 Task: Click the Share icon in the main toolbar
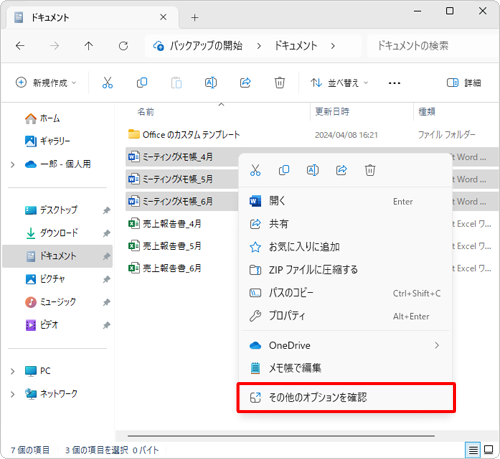pos(245,82)
